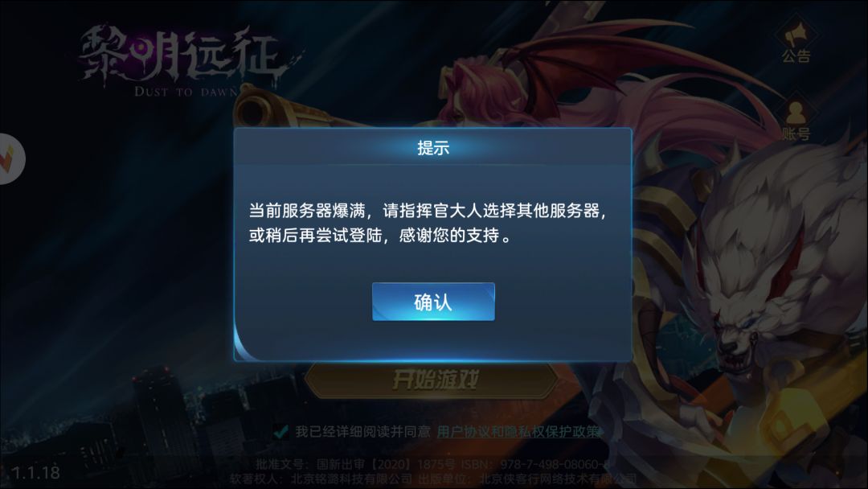Confirm the server-full prompt with 确认
This screenshot has width=868, height=489.
[433, 302]
